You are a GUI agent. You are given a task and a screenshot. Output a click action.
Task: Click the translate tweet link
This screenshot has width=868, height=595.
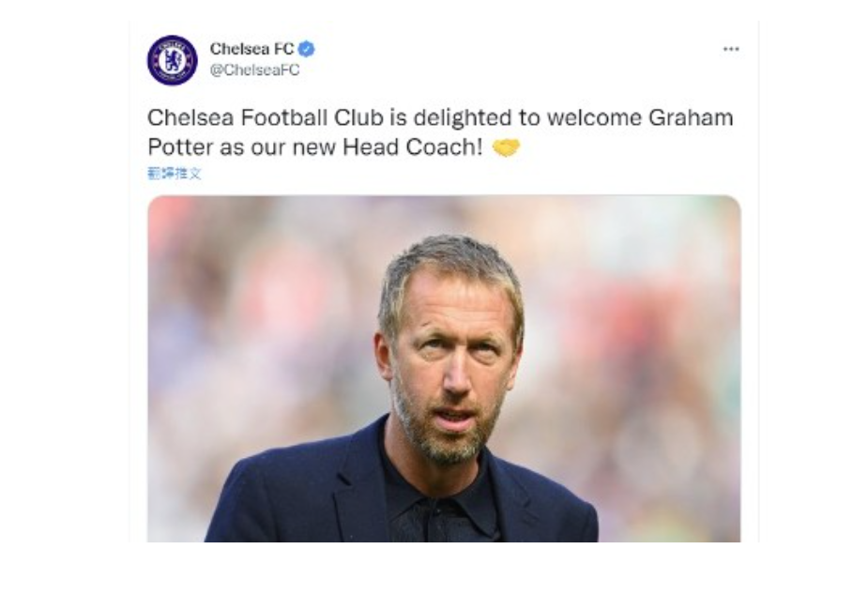[175, 174]
